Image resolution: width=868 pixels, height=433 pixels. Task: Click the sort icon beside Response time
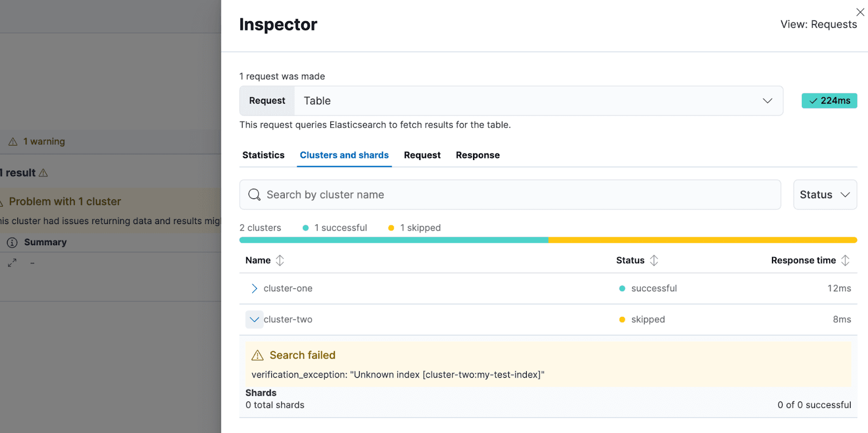click(845, 260)
